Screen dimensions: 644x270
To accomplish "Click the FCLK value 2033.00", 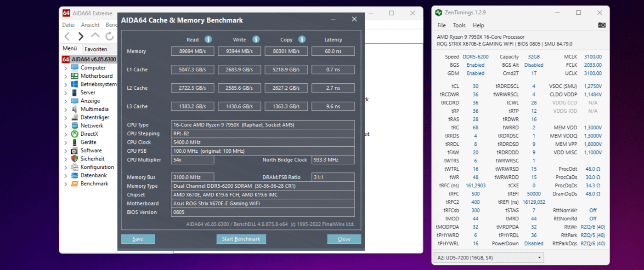I will [x=593, y=65].
